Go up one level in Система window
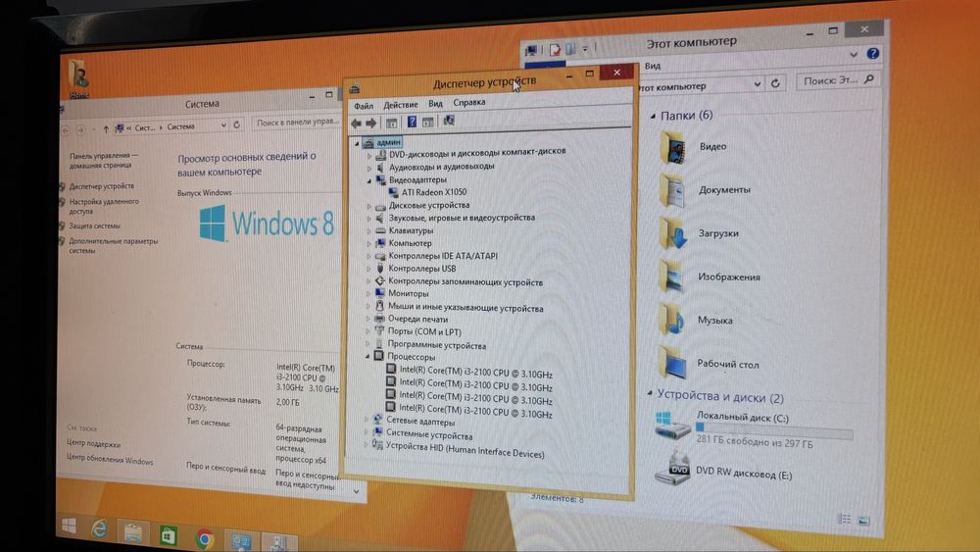The image size is (980, 552). click(106, 129)
